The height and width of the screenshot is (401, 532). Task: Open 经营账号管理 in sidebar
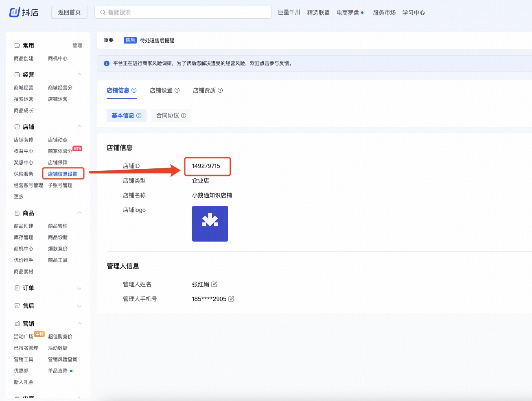tap(28, 185)
